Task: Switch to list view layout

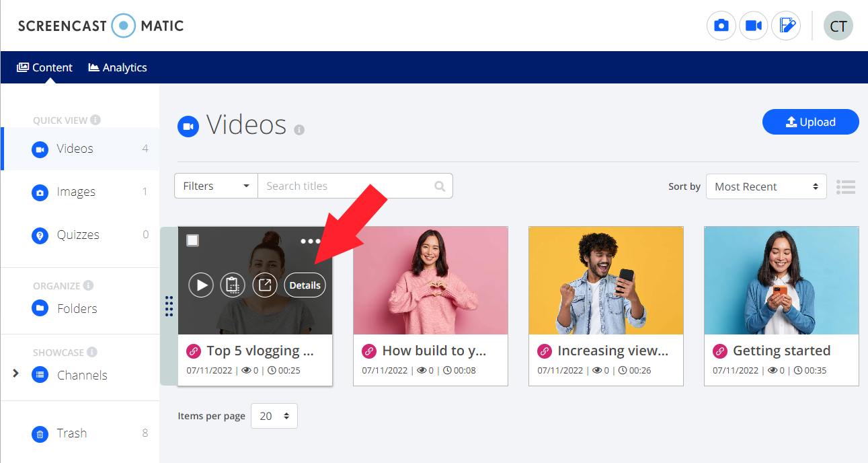Action: tap(846, 186)
